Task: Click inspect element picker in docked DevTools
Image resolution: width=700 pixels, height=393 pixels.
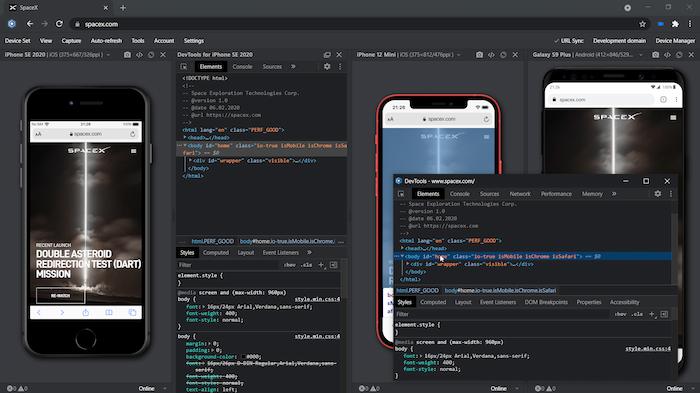Action: (x=184, y=67)
